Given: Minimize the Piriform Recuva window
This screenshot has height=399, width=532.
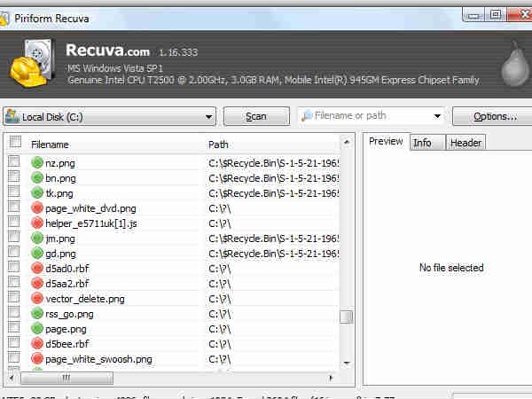Looking at the screenshot, I should [x=473, y=15].
